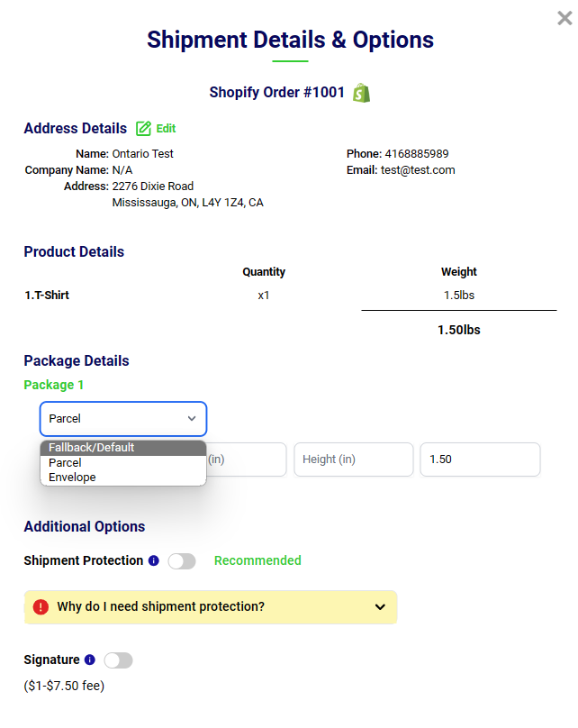
Task: Click the Edit pencil icon
Action: click(x=143, y=129)
